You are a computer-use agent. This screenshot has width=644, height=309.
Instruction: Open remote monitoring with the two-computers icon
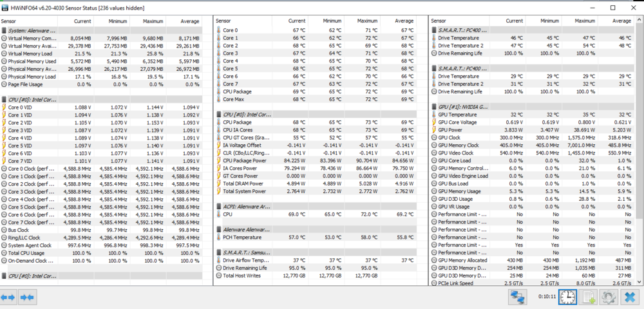tap(517, 297)
